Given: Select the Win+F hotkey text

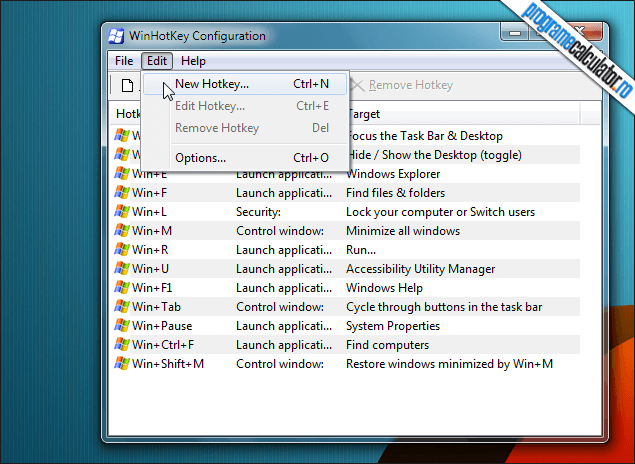Looking at the screenshot, I should pos(149,193).
